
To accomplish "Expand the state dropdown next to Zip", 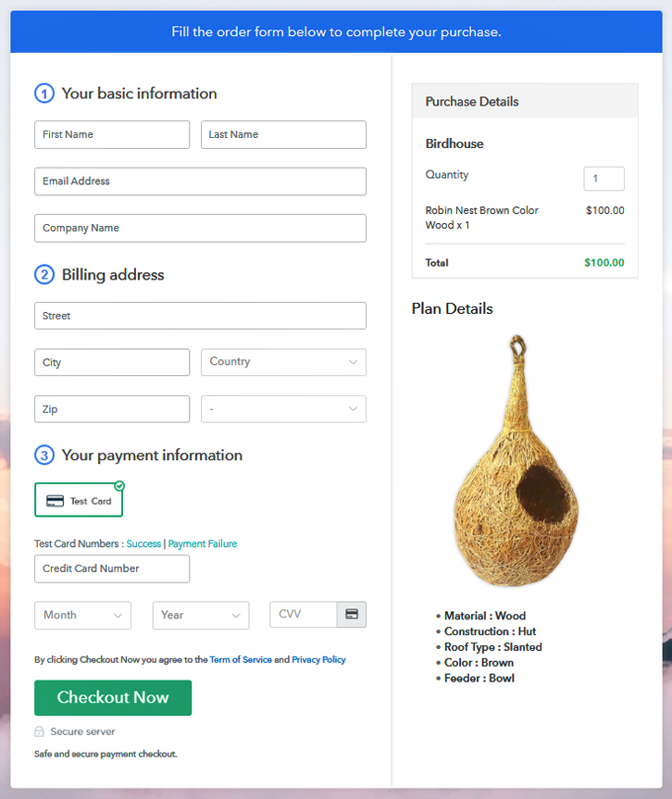I will (x=283, y=409).
